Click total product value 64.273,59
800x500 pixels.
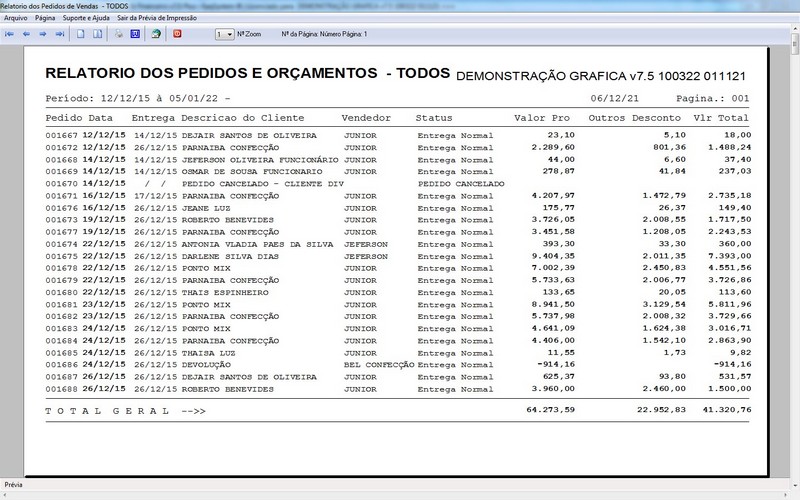tap(551, 410)
